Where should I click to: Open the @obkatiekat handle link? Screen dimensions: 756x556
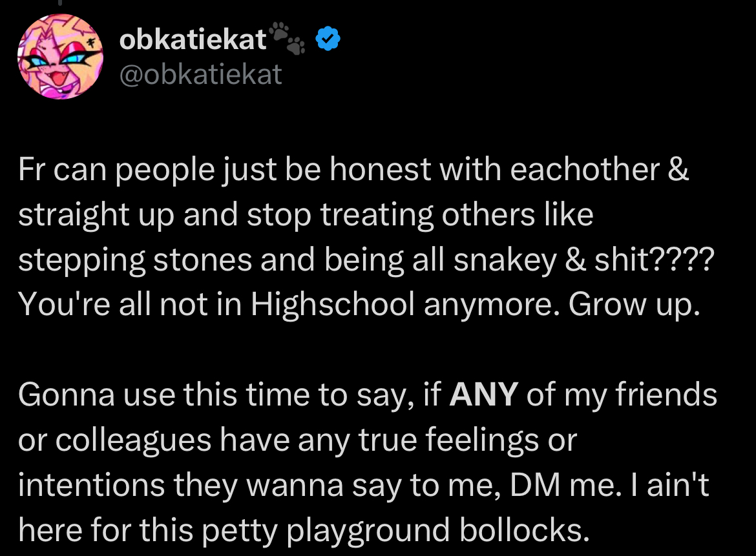click(200, 75)
